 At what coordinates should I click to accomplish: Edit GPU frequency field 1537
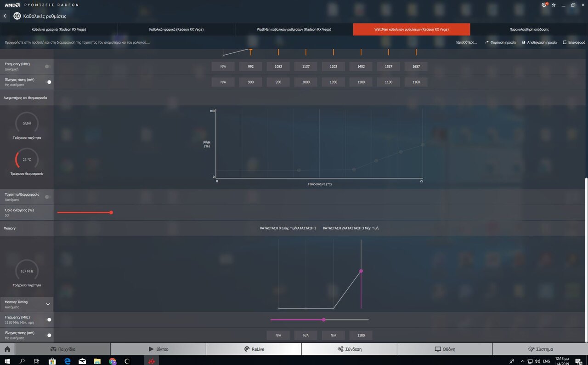(388, 67)
